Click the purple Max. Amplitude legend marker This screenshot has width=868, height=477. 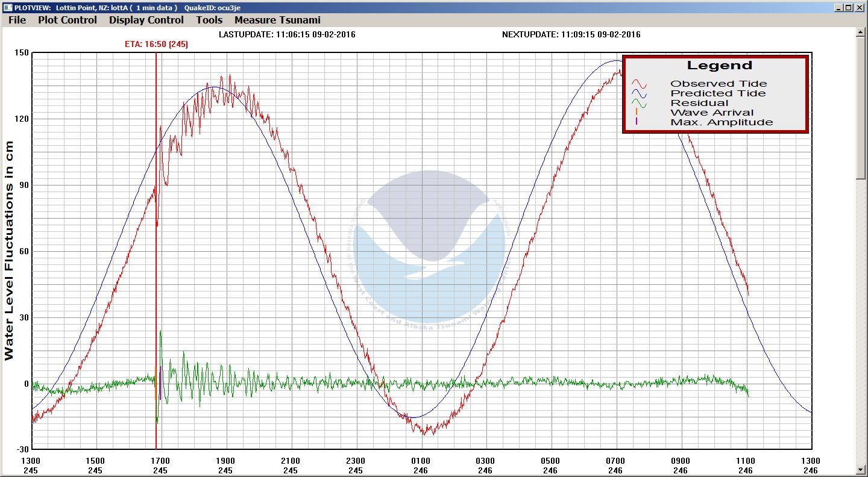(637, 122)
